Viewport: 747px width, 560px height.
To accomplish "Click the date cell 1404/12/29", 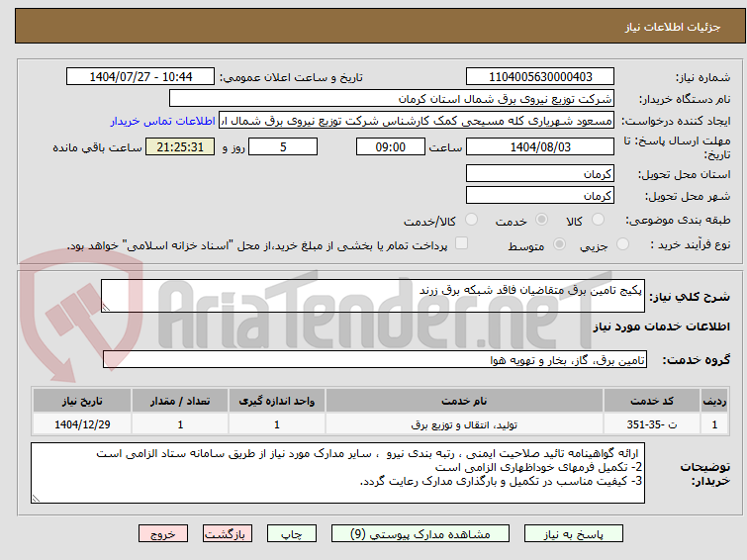I will (82, 424).
